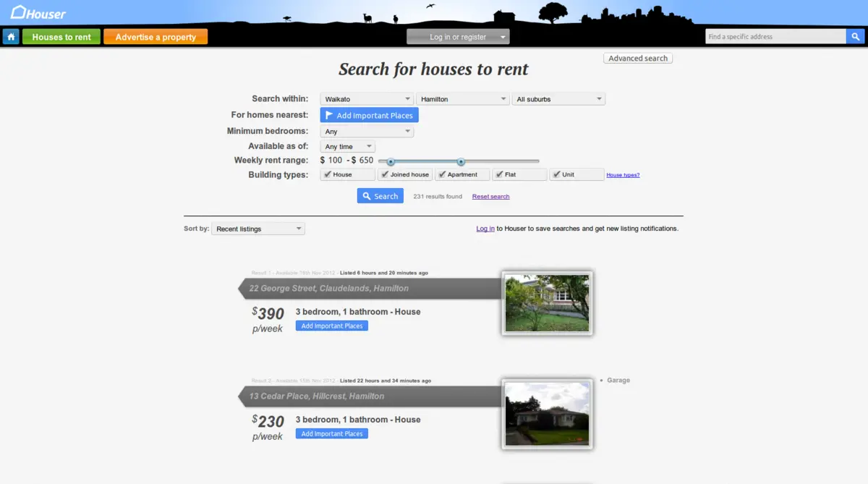Expand the Waikato region dropdown
The height and width of the screenshot is (484, 868).
tap(367, 99)
